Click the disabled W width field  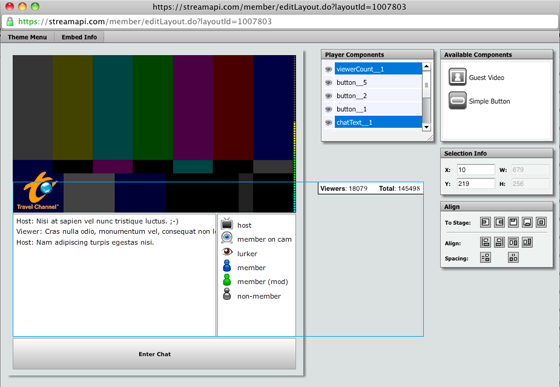[x=530, y=170]
